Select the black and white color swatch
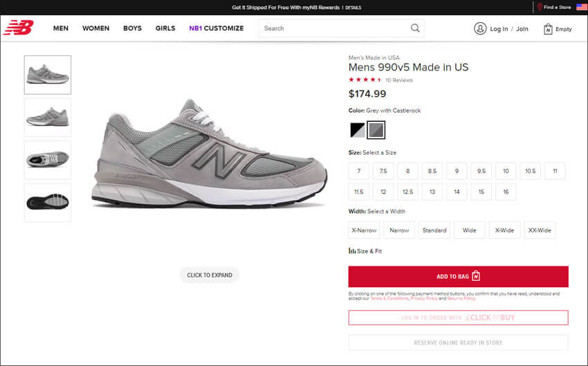Viewport: 588px width, 366px height. 358,129
